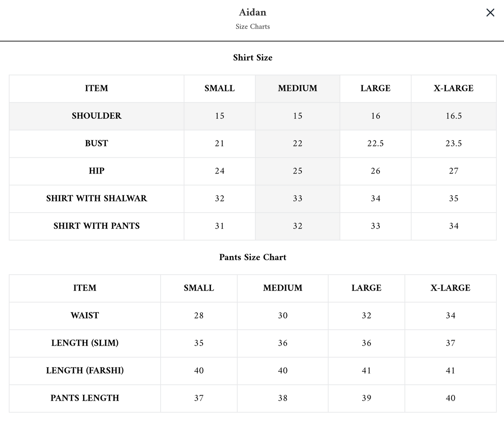
Task: Click the SHIRT WITH SHALWAR row label
Action: [x=97, y=198]
